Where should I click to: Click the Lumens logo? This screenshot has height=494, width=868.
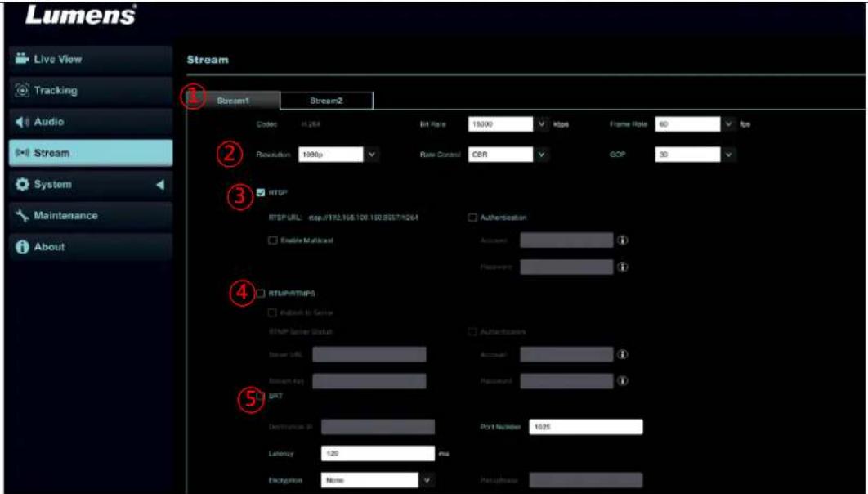[x=81, y=15]
